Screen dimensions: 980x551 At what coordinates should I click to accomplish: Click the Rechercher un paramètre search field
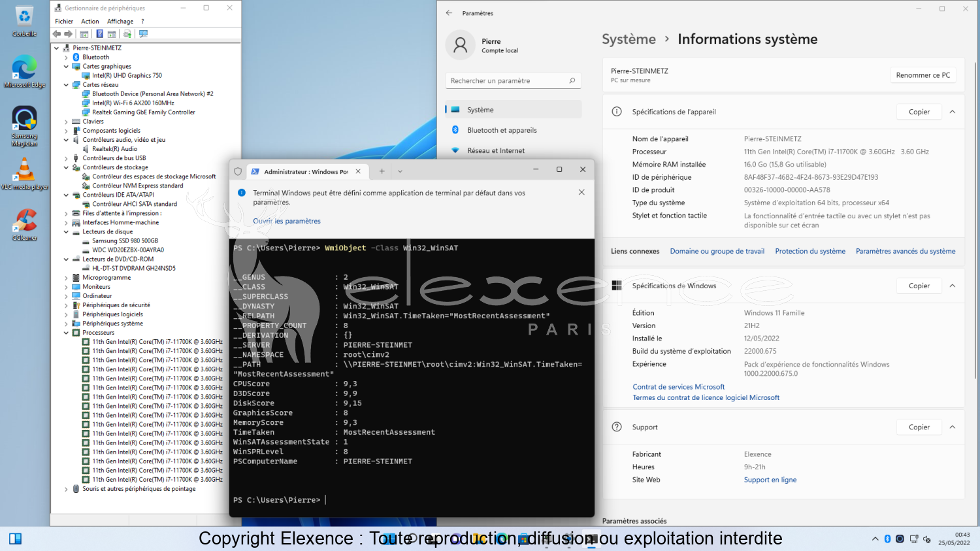click(513, 80)
